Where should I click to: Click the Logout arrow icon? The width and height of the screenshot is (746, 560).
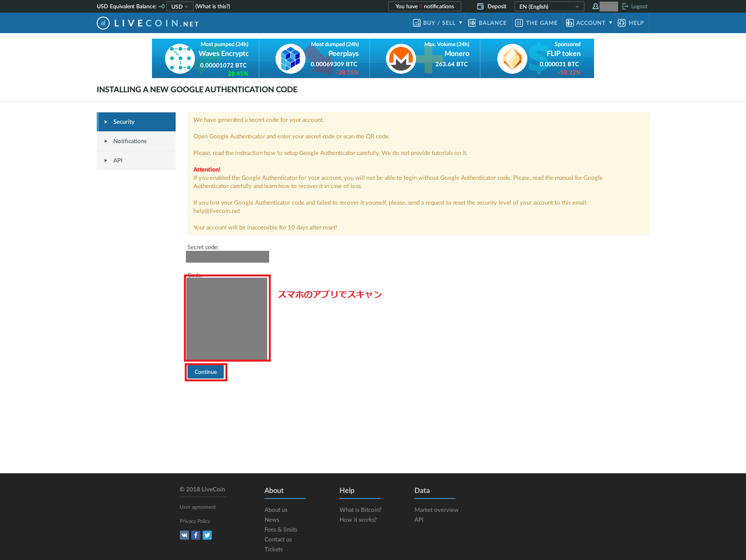point(625,6)
